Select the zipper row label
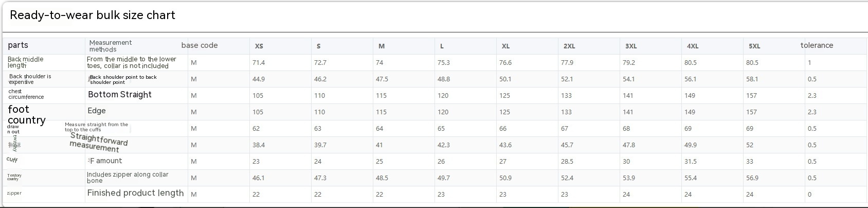The height and width of the screenshot is (208, 868). [14, 193]
